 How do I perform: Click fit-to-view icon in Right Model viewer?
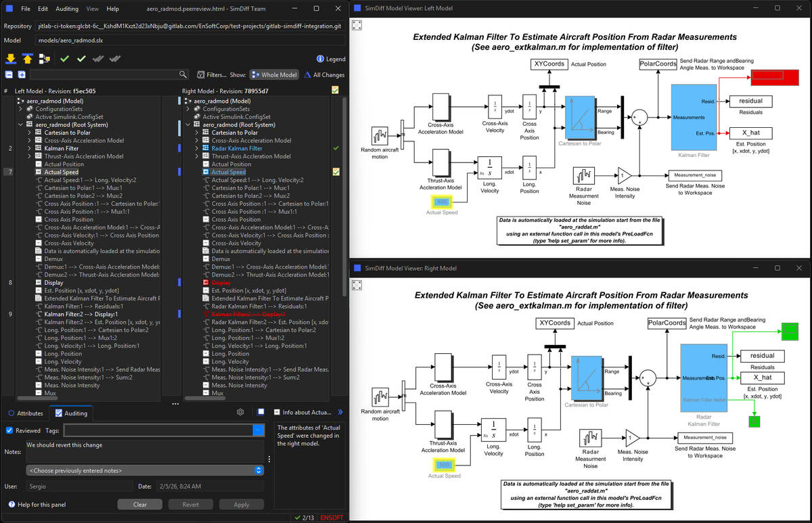point(357,284)
